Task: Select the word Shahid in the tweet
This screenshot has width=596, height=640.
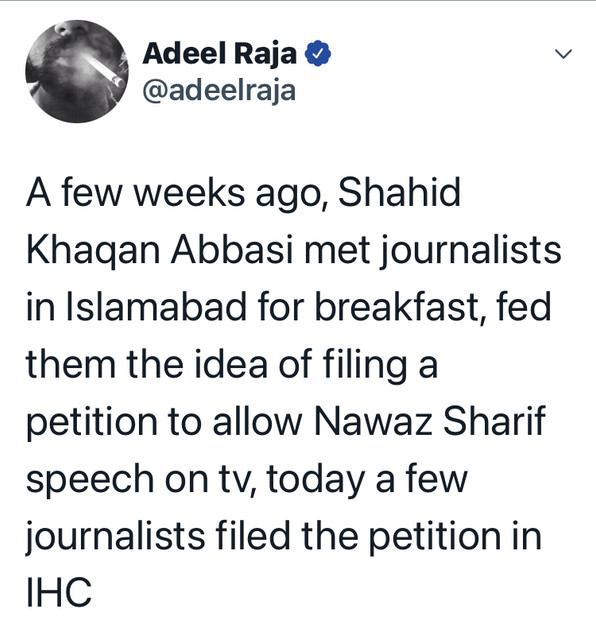Action: click(399, 192)
